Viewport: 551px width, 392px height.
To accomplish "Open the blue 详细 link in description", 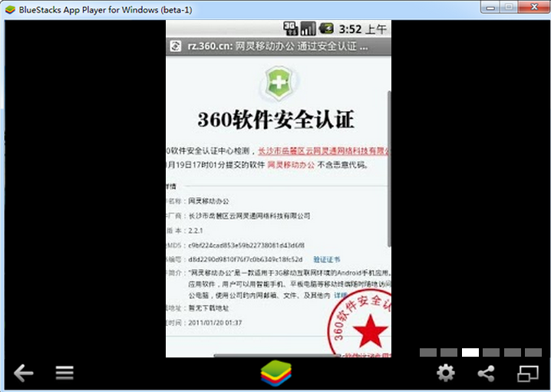I will click(340, 295).
